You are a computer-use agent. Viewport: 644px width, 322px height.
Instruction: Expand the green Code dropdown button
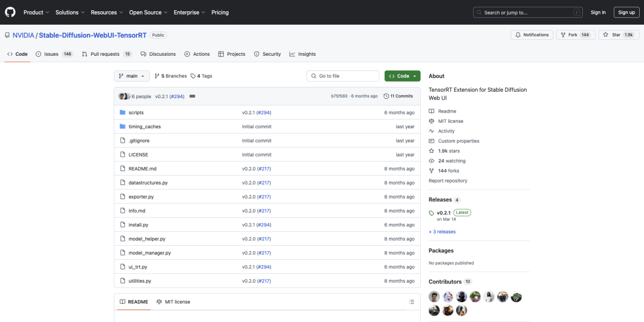click(402, 76)
